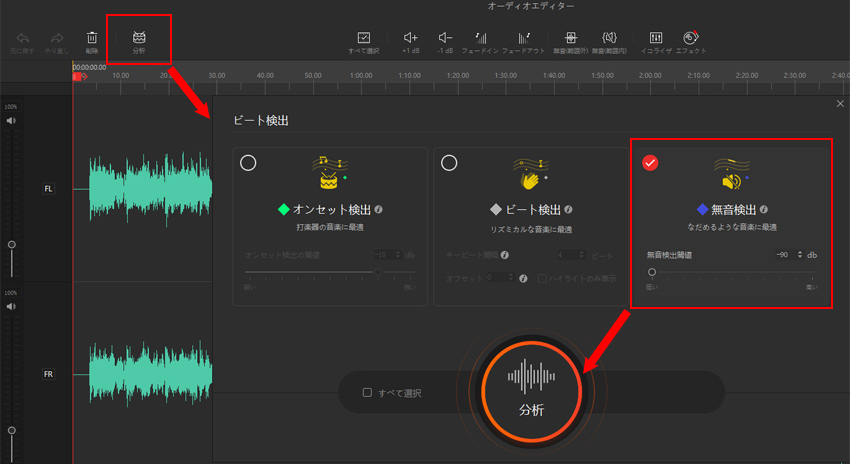Click the 無音検出 title text
Image resolution: width=850 pixels, height=464 pixels.
point(733,209)
